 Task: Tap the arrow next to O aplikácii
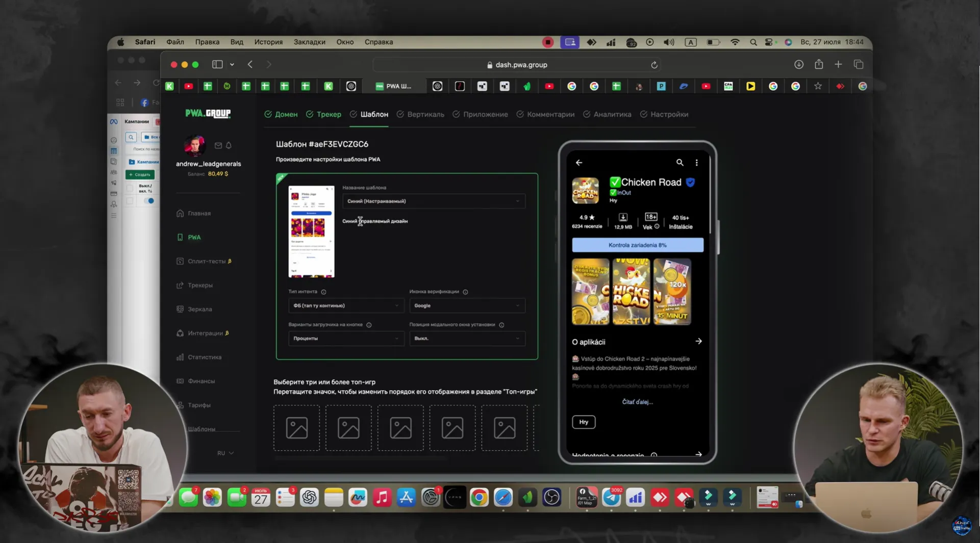(698, 341)
